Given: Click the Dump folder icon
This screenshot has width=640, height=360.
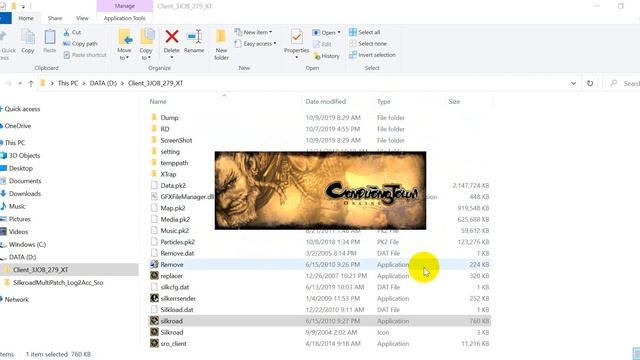Looking at the screenshot, I should point(154,118).
